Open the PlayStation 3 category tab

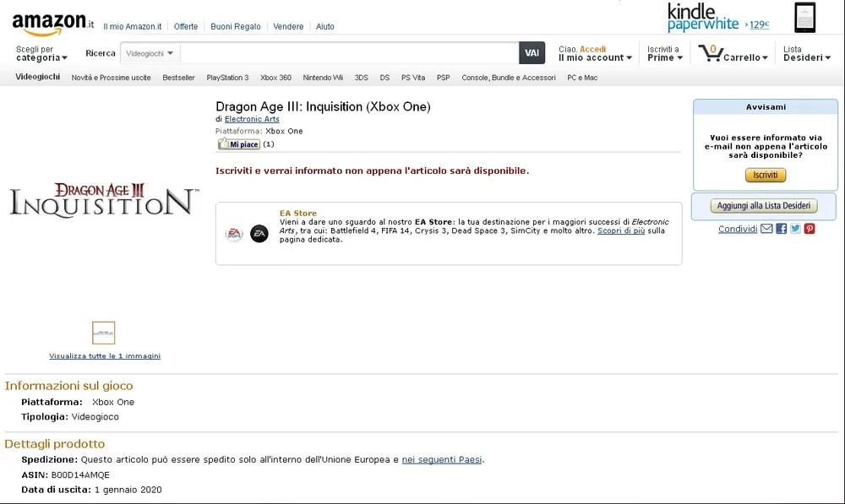click(x=227, y=78)
